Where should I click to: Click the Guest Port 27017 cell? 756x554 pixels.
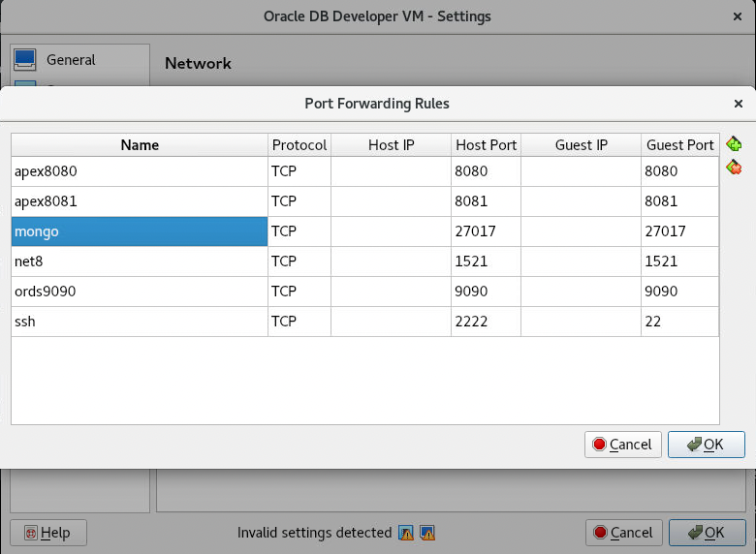(x=679, y=231)
